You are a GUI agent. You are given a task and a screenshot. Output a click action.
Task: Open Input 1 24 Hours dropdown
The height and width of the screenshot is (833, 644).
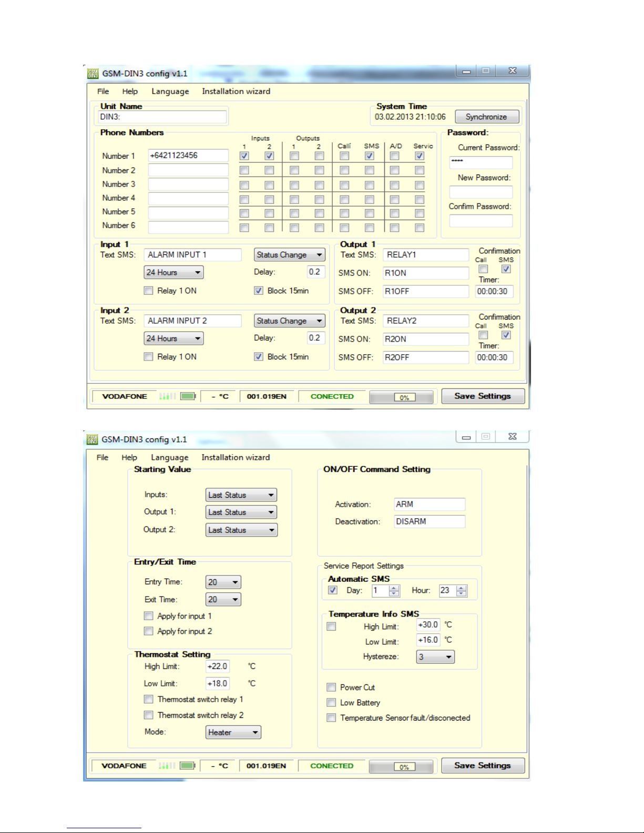(173, 273)
